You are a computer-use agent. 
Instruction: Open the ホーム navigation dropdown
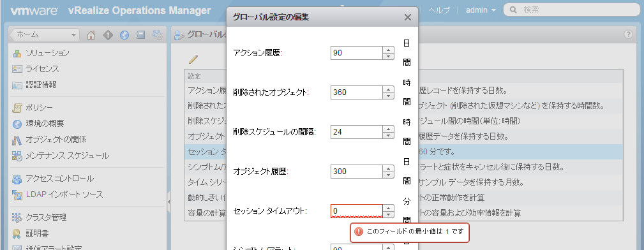point(44,35)
